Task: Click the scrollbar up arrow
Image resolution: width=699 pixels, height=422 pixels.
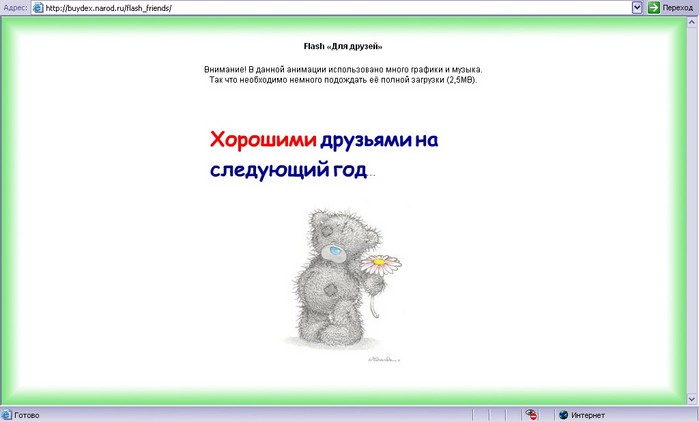Action: [692, 23]
